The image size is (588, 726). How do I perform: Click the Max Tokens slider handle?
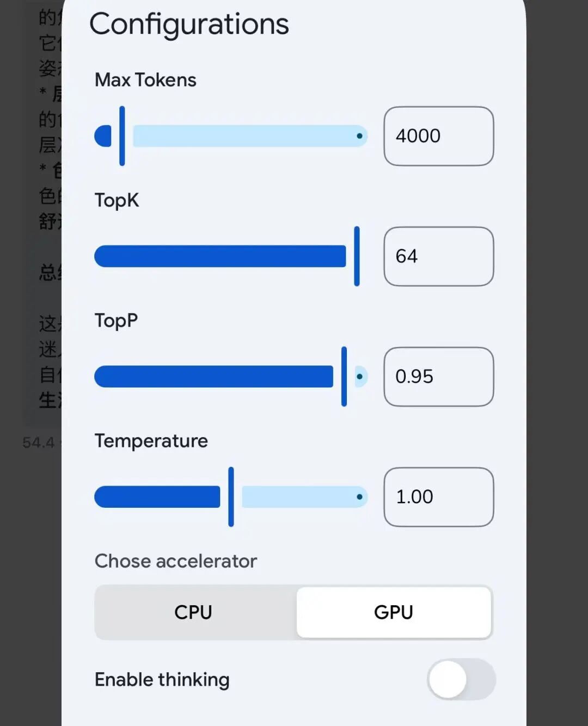point(122,136)
